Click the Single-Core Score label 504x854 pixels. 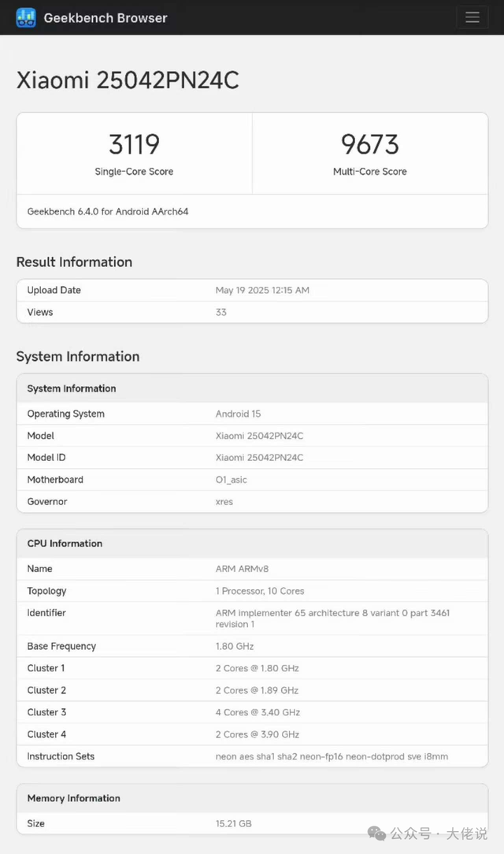pos(134,172)
